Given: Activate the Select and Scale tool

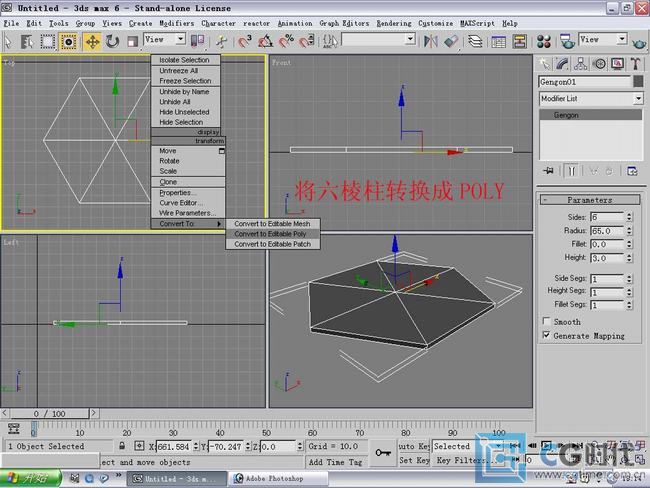Looking at the screenshot, I should click(132, 41).
